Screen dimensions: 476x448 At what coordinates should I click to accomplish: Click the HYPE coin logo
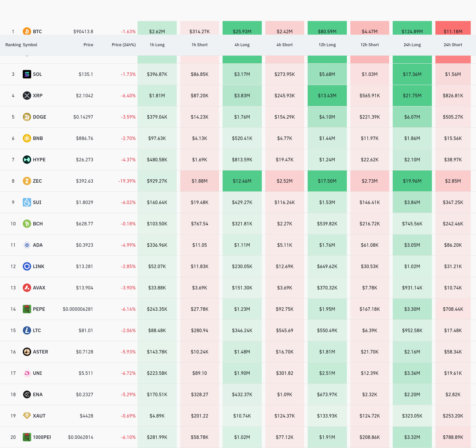[x=27, y=159]
